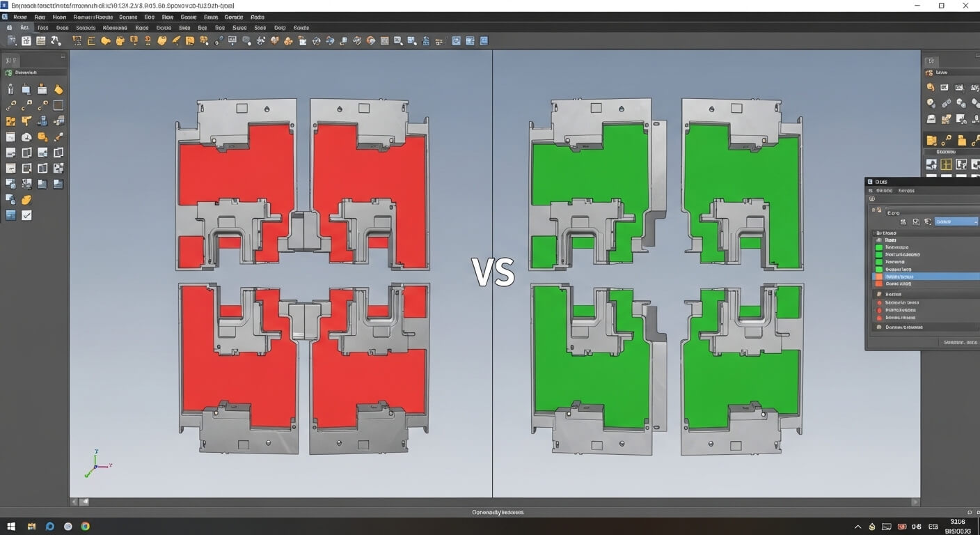Click the first green swatch in dialog list

coord(879,247)
